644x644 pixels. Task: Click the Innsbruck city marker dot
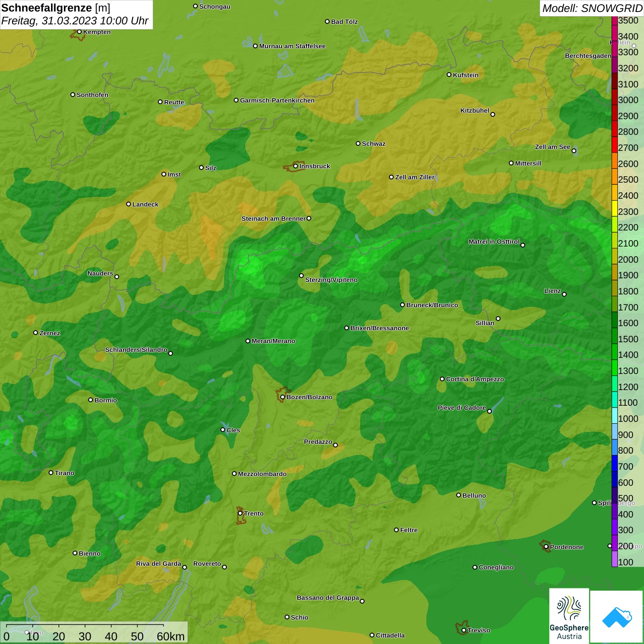(295, 166)
